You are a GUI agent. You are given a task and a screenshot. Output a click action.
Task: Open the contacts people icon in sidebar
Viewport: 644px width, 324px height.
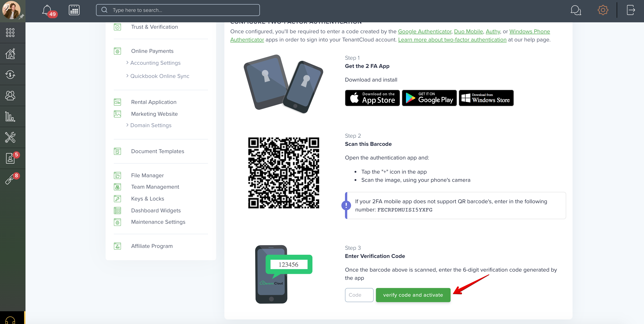(10, 95)
